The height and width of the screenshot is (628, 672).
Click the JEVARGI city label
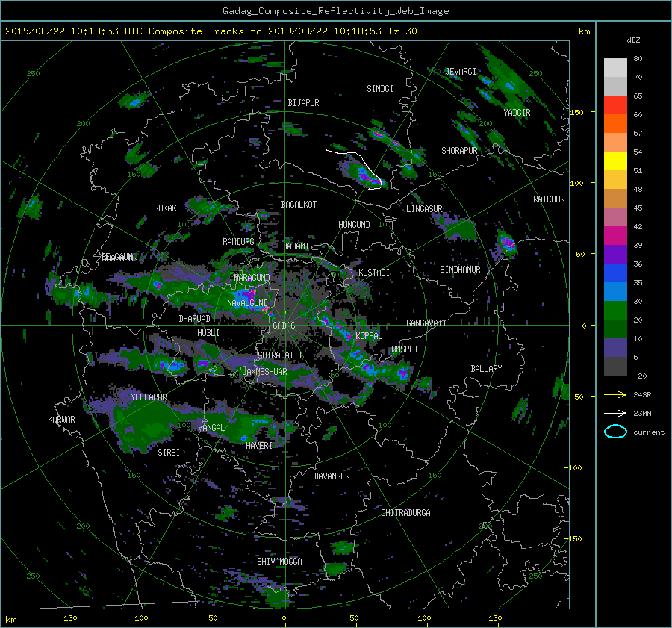(x=461, y=72)
